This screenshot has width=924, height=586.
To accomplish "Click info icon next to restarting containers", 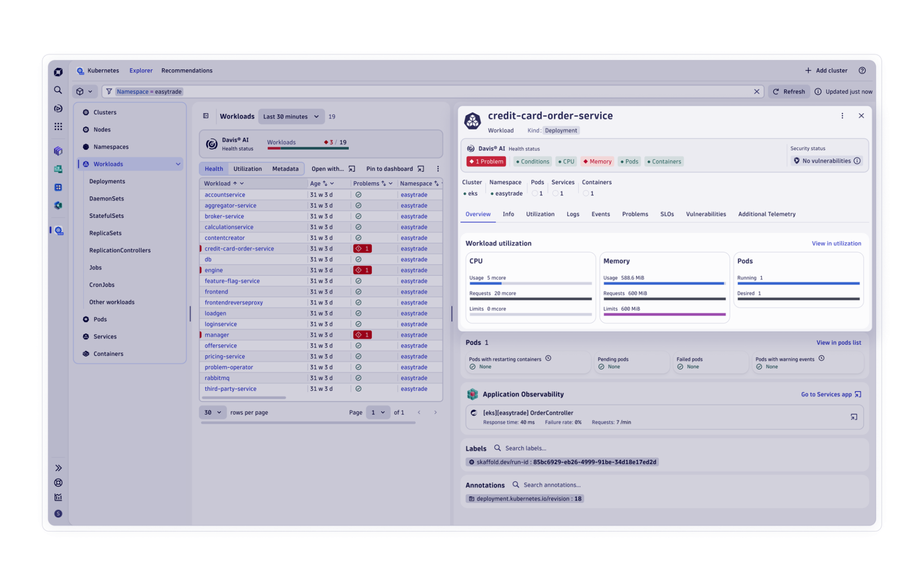I will (548, 358).
